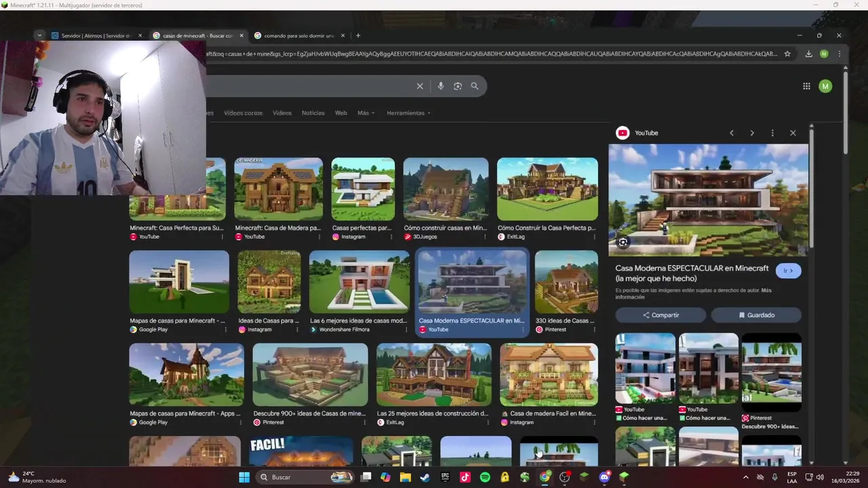Screen dimensions: 868x488
Task: Switch to Videos results tab
Action: click(x=282, y=113)
